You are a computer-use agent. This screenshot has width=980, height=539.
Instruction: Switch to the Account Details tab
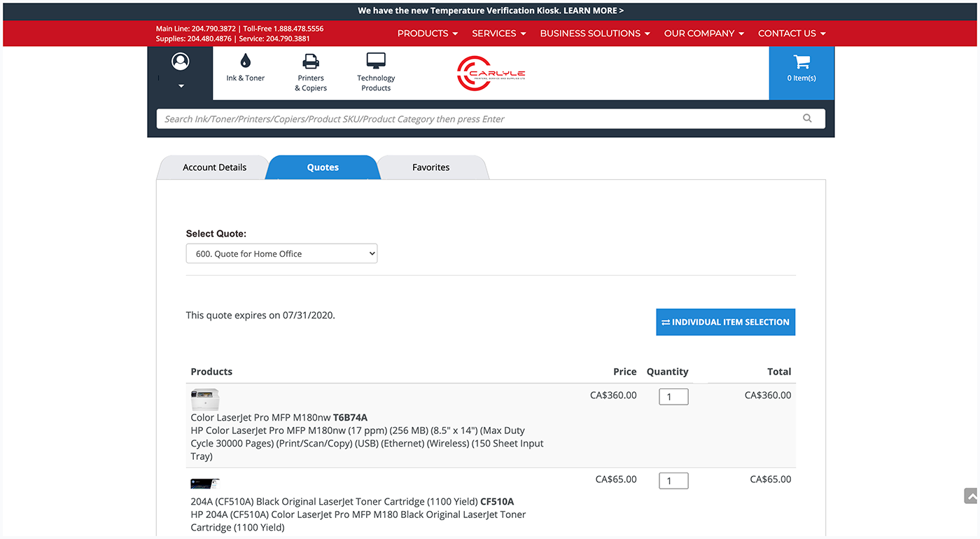coord(214,167)
